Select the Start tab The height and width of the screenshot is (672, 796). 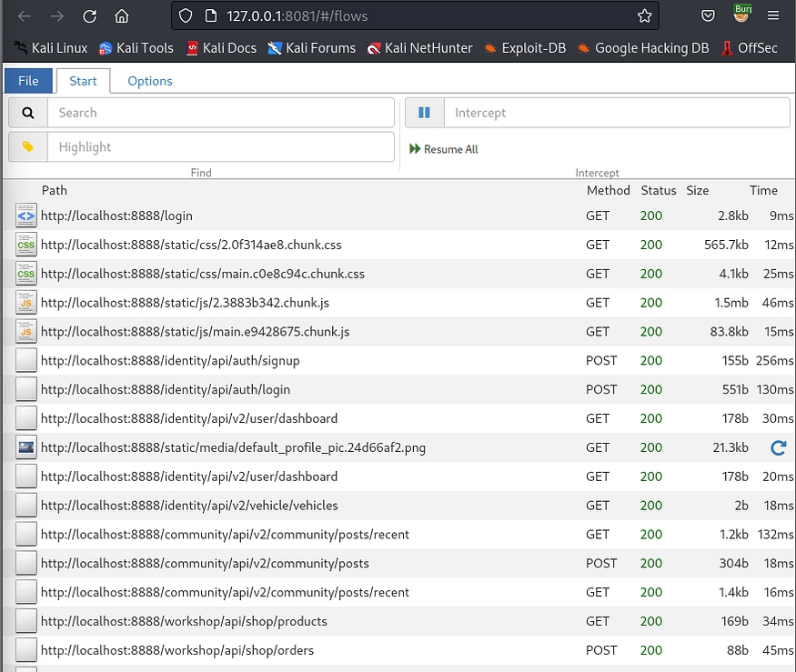83,81
